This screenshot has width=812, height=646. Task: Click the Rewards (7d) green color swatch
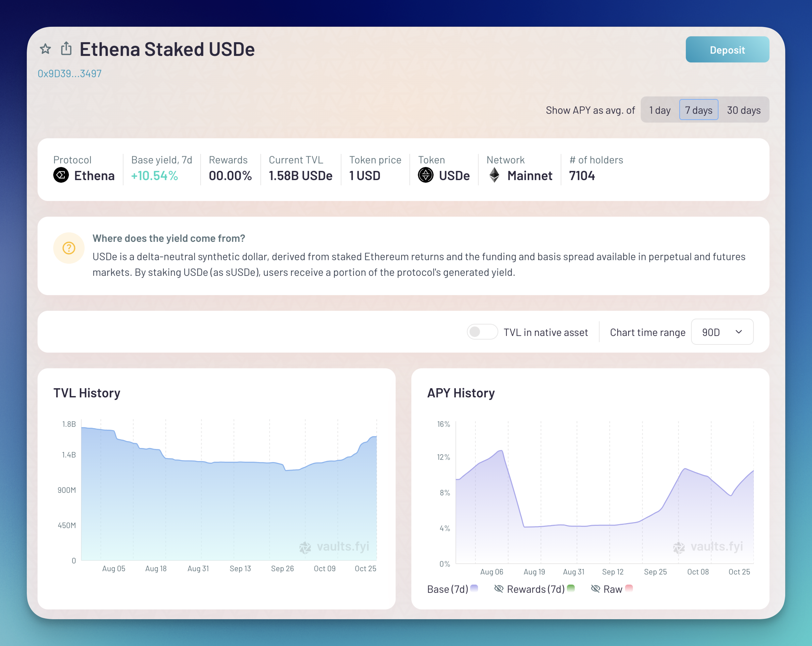[x=571, y=588]
